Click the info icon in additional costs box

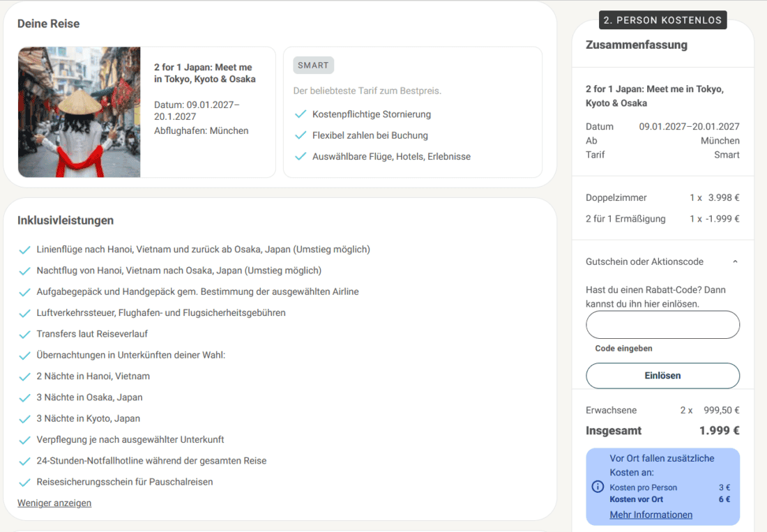[598, 487]
